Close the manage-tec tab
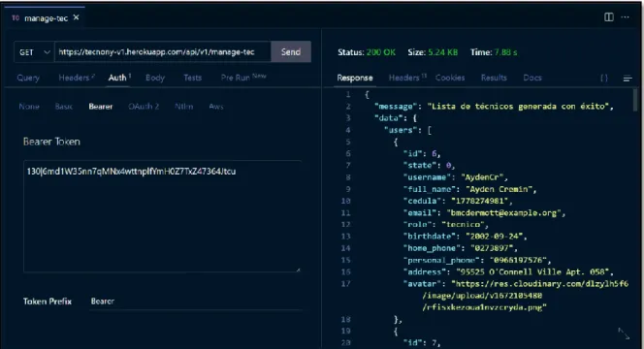The image size is (644, 349). pyautogui.click(x=76, y=17)
